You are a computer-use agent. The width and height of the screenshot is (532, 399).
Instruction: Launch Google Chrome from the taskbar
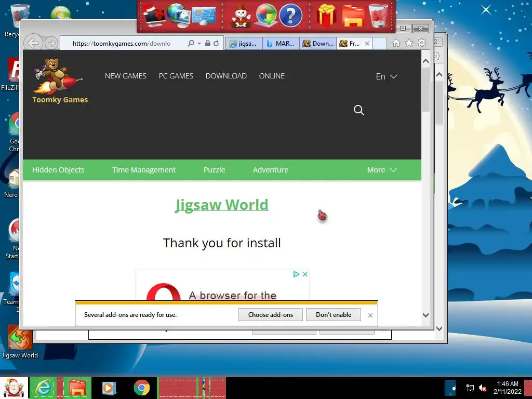point(141,388)
